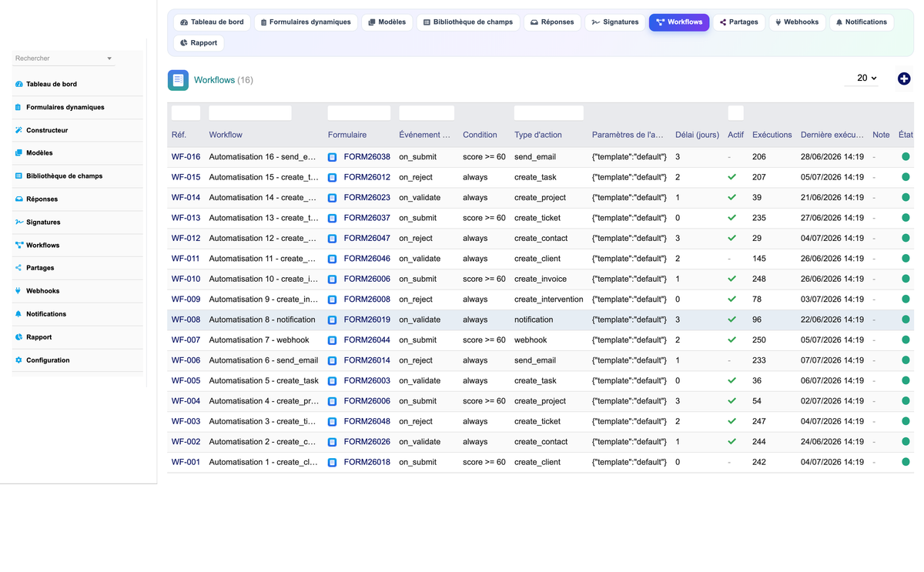The image size is (924, 572).
Task: Open the Rechercher dropdown in sidebar
Action: tap(63, 59)
